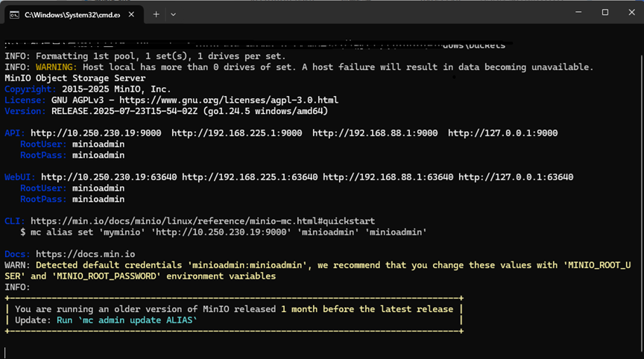Image resolution: width=644 pixels, height=359 pixels.
Task: Expand the new tab profile dropdown
Action: click(x=174, y=14)
